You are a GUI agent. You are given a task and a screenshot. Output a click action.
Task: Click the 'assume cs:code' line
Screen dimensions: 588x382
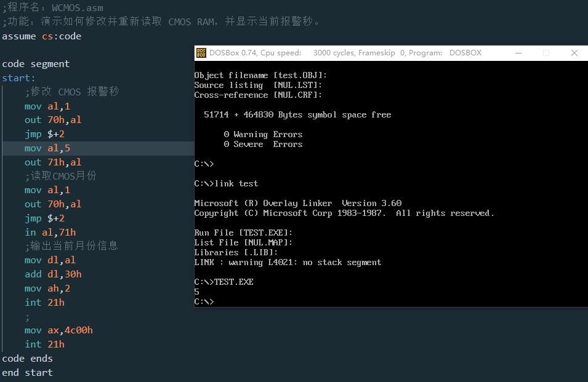(x=42, y=36)
